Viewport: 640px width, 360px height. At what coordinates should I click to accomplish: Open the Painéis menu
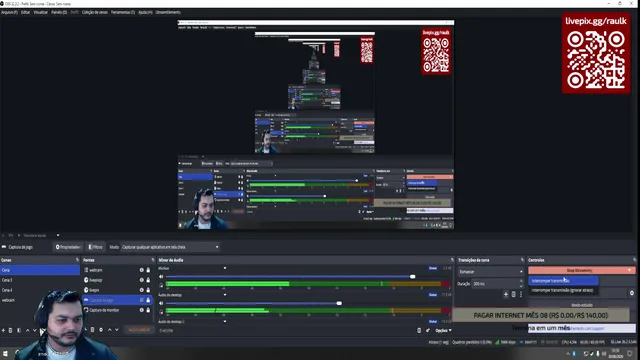pos(59,12)
